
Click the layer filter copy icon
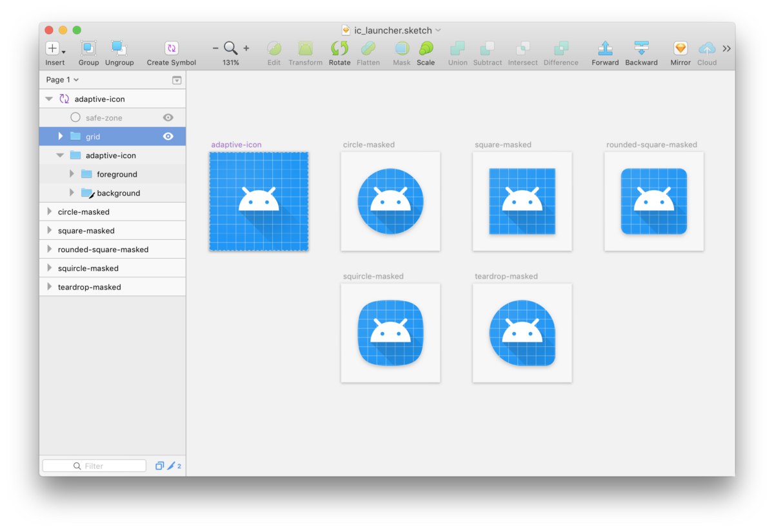pyautogui.click(x=159, y=466)
